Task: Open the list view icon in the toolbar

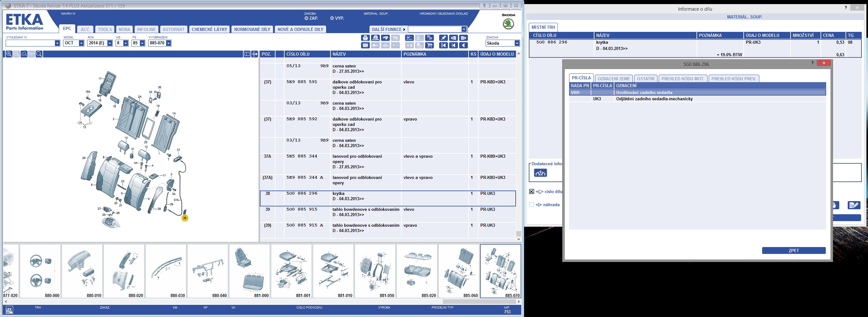Action: [366, 46]
